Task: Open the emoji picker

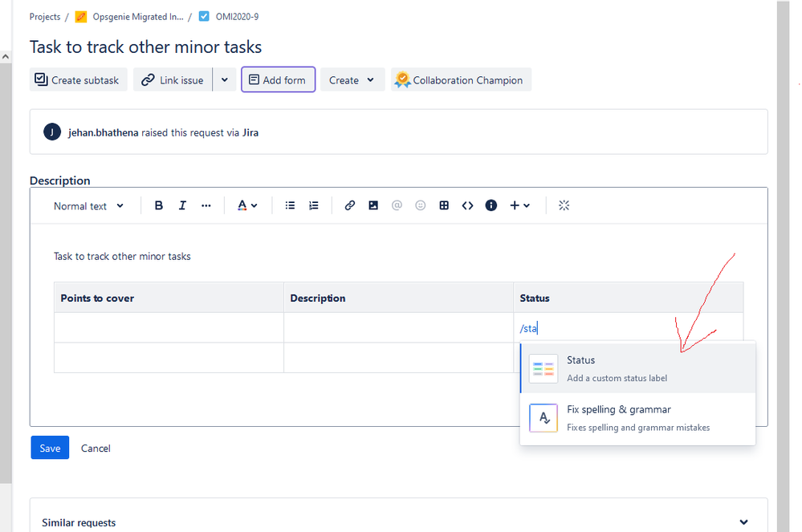Action: [421, 205]
